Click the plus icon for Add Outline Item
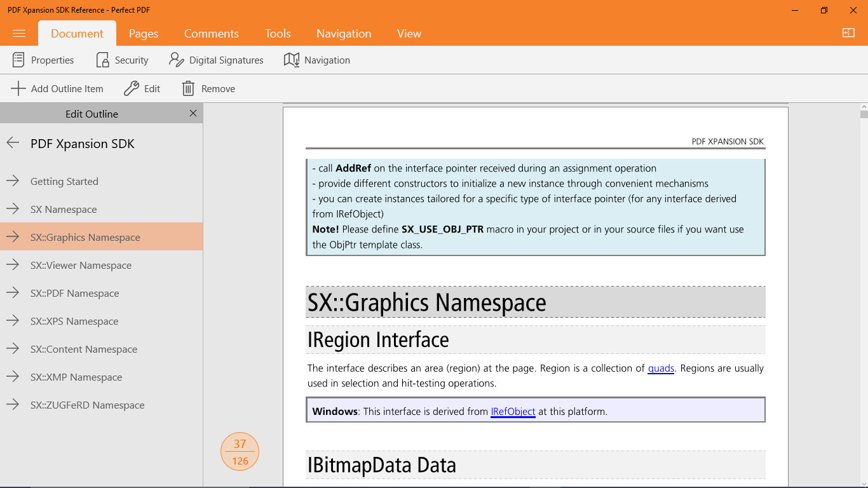The height and width of the screenshot is (488, 868). (x=18, y=88)
